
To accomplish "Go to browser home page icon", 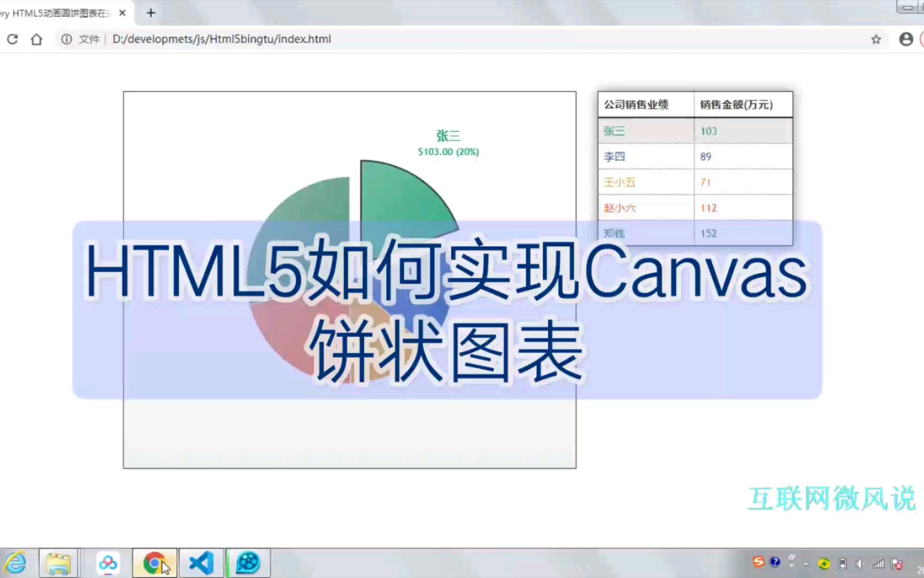I will coord(36,39).
